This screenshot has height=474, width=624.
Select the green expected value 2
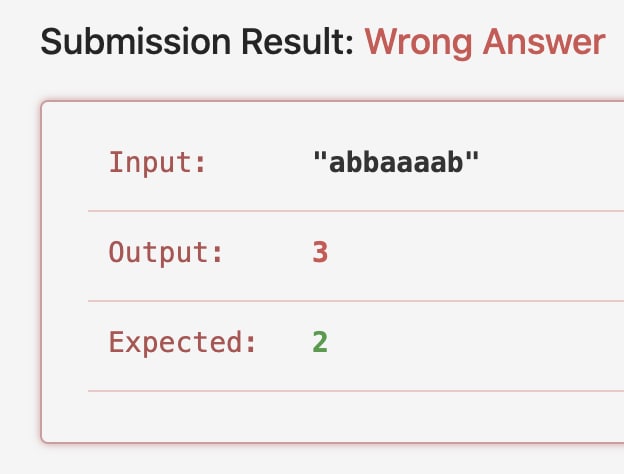(320, 342)
